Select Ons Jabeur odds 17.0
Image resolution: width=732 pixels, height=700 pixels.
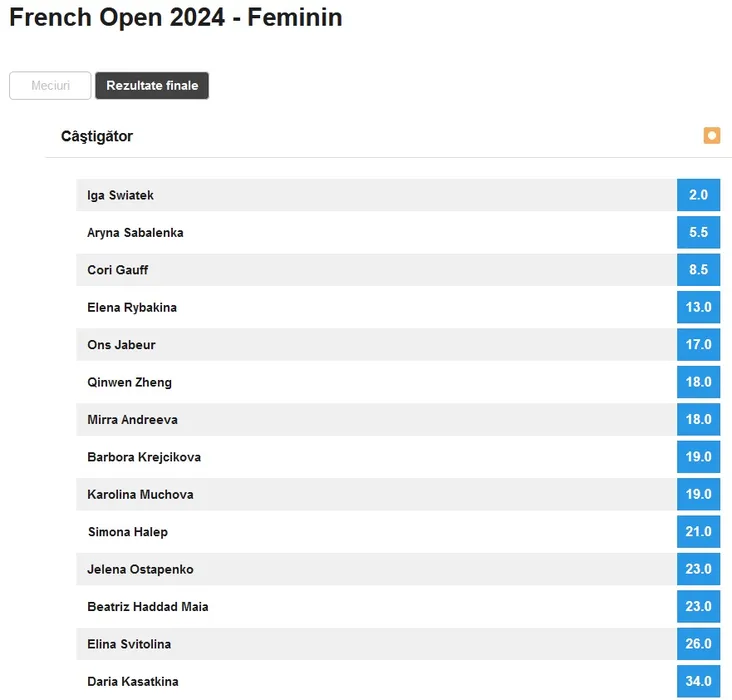click(698, 345)
